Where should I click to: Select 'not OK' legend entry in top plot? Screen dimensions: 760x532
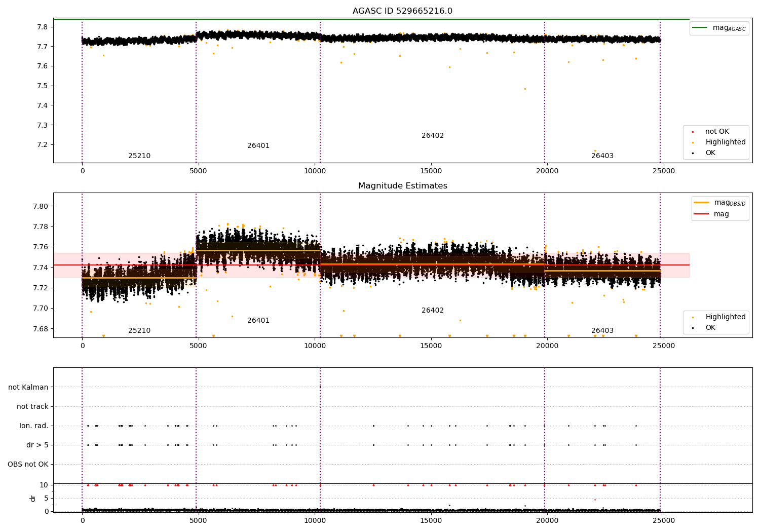click(711, 132)
